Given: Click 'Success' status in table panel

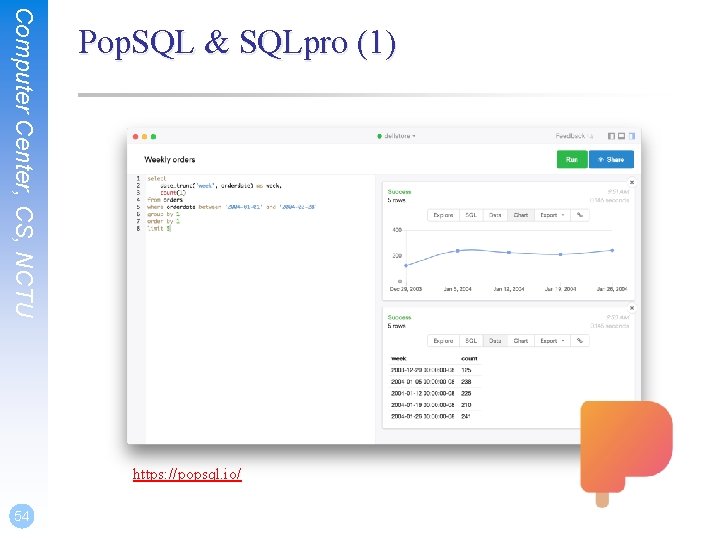Looking at the screenshot, I should pyautogui.click(x=399, y=317).
